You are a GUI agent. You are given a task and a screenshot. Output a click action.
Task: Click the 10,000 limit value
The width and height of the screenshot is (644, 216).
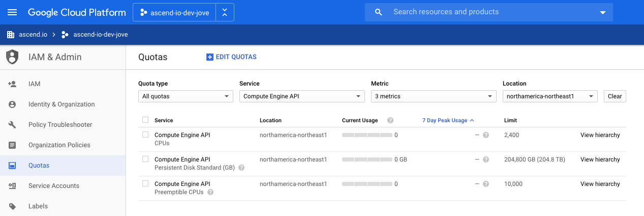tap(513, 184)
